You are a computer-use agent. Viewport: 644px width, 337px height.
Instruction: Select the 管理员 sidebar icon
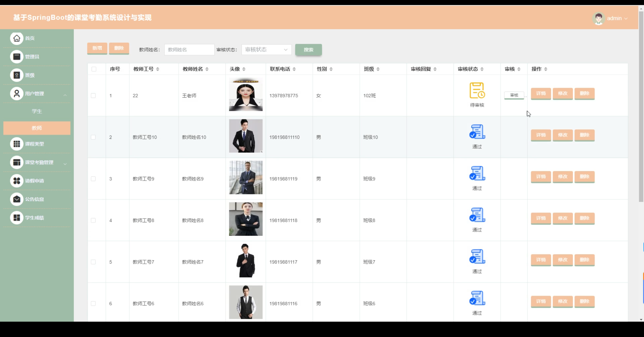(x=17, y=57)
